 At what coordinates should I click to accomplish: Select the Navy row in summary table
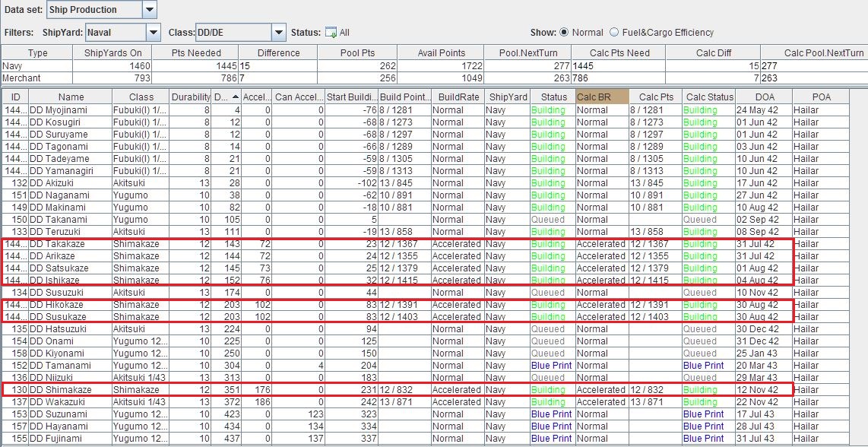[x=434, y=66]
